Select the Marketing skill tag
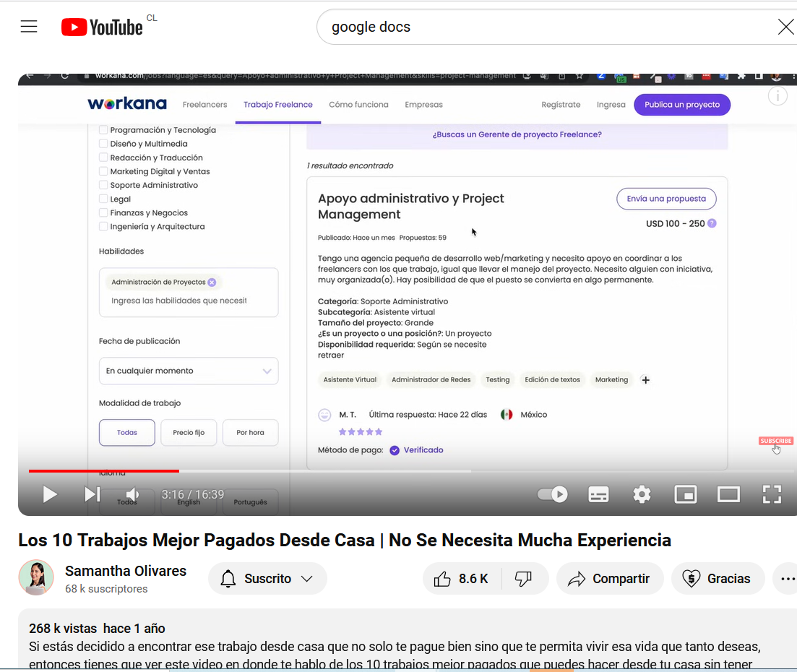 (x=611, y=379)
